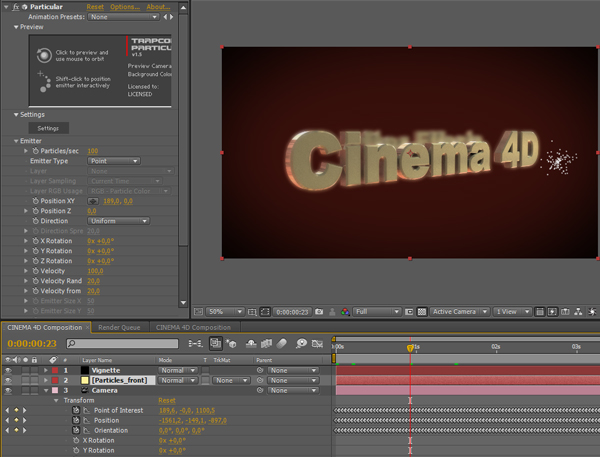600x457 pixels.
Task: Switch to Render Queue tab
Action: click(119, 328)
